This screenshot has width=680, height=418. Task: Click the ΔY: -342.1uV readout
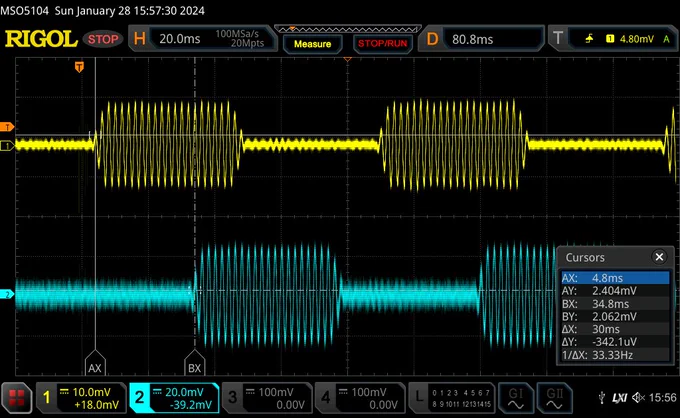(615, 342)
